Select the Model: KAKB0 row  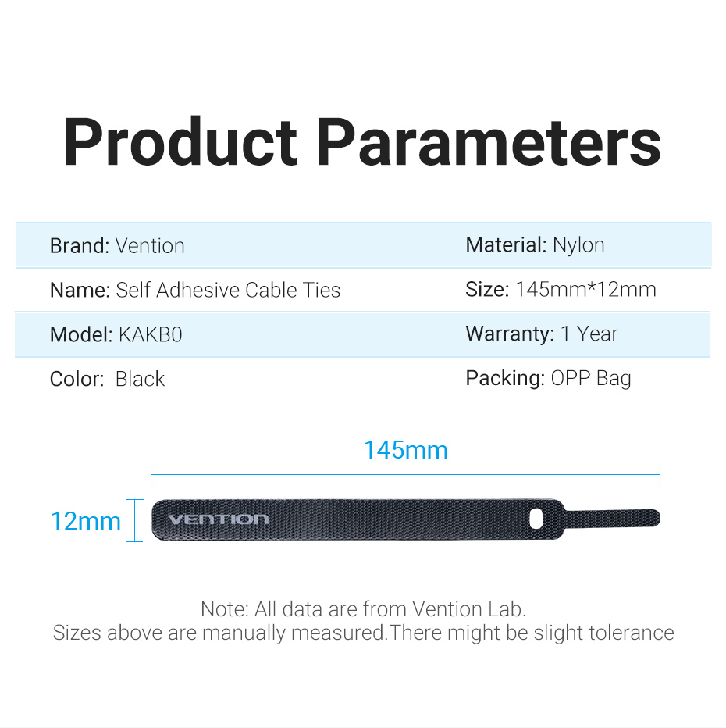pos(116,335)
